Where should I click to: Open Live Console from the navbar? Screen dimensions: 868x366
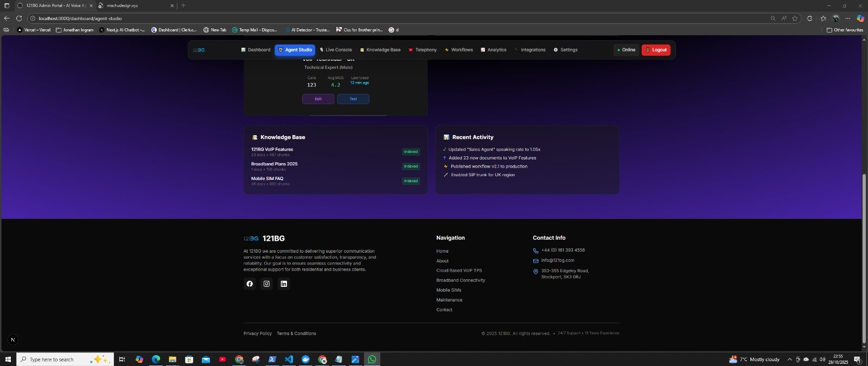coord(336,50)
